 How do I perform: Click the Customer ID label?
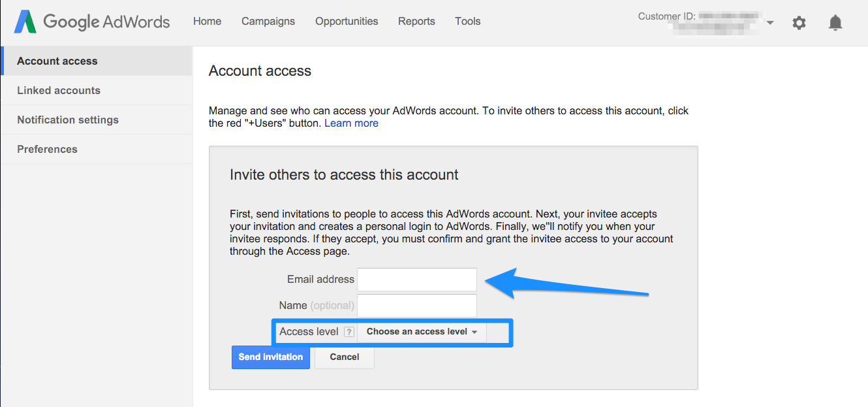(x=667, y=16)
